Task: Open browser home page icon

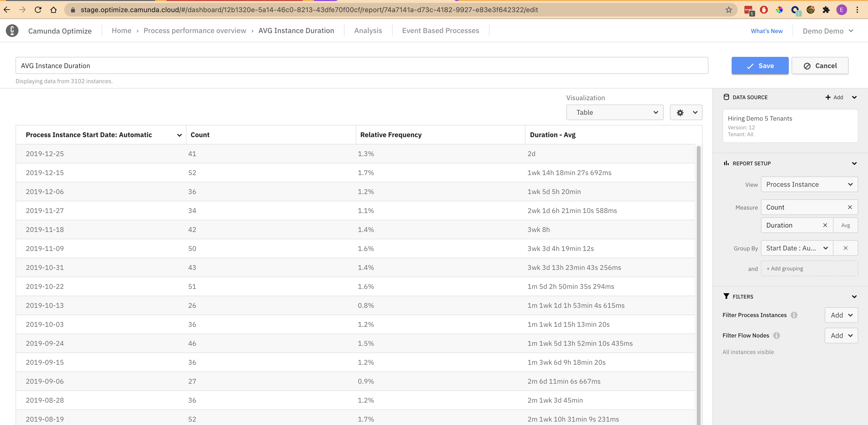Action: (54, 10)
